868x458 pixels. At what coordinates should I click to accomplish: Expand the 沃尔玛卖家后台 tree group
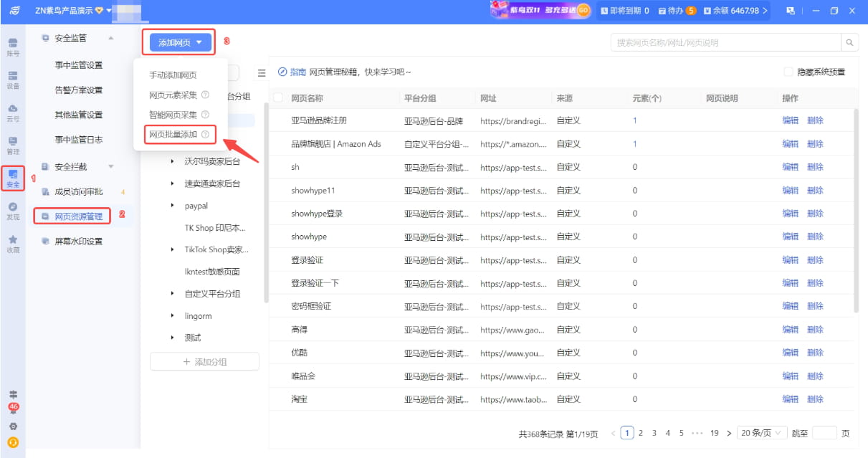pos(172,161)
